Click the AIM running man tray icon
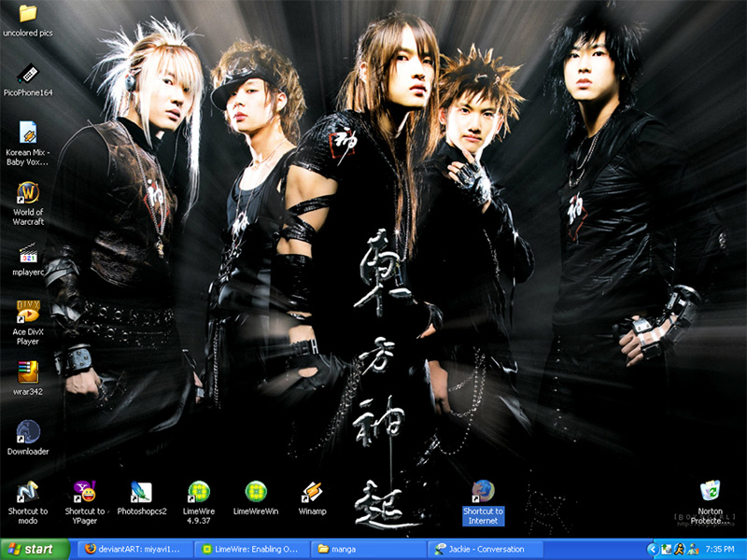Viewport: 747px width, 560px height. (x=680, y=550)
